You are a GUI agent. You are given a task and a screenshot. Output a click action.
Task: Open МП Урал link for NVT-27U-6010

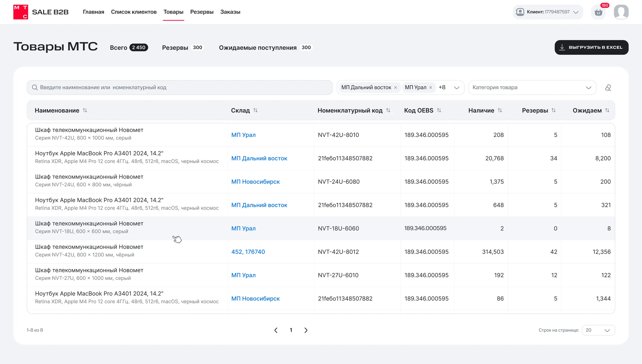(x=243, y=275)
